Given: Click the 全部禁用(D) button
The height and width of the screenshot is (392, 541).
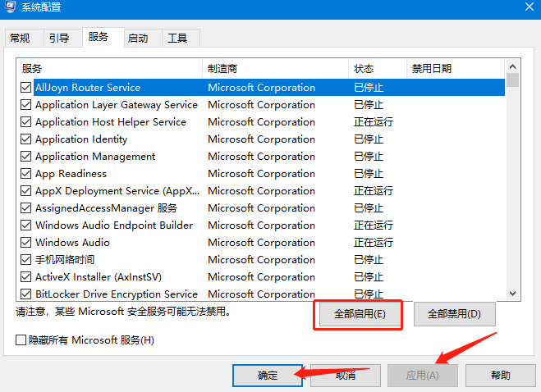Looking at the screenshot, I should point(454,313).
